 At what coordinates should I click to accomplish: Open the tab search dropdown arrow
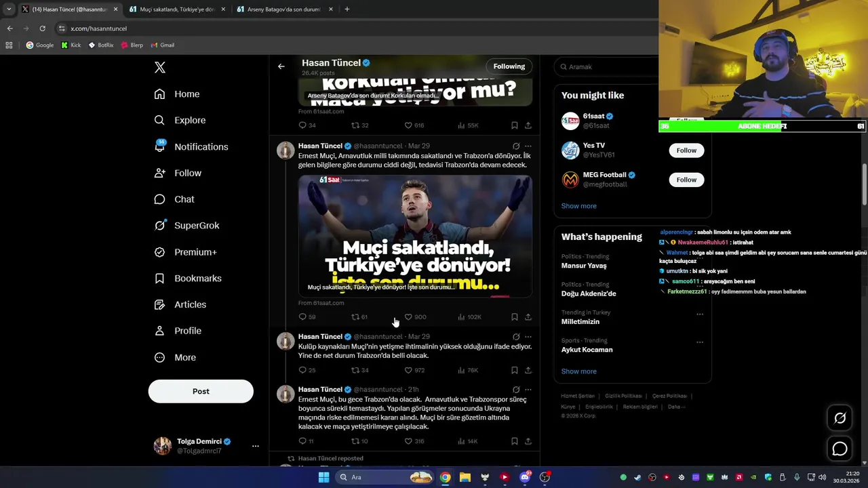tap(8, 9)
